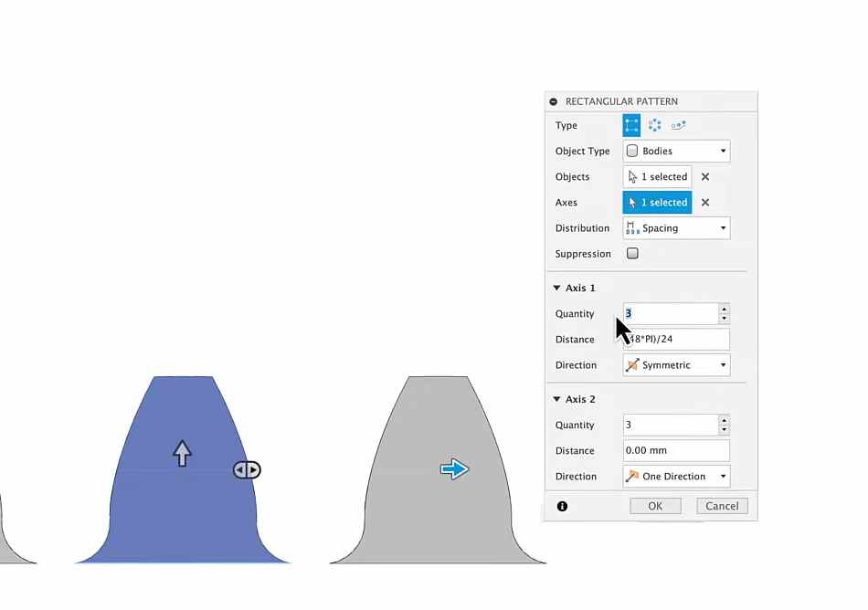Click the Axis 1 Quantity input field

pyautogui.click(x=671, y=313)
